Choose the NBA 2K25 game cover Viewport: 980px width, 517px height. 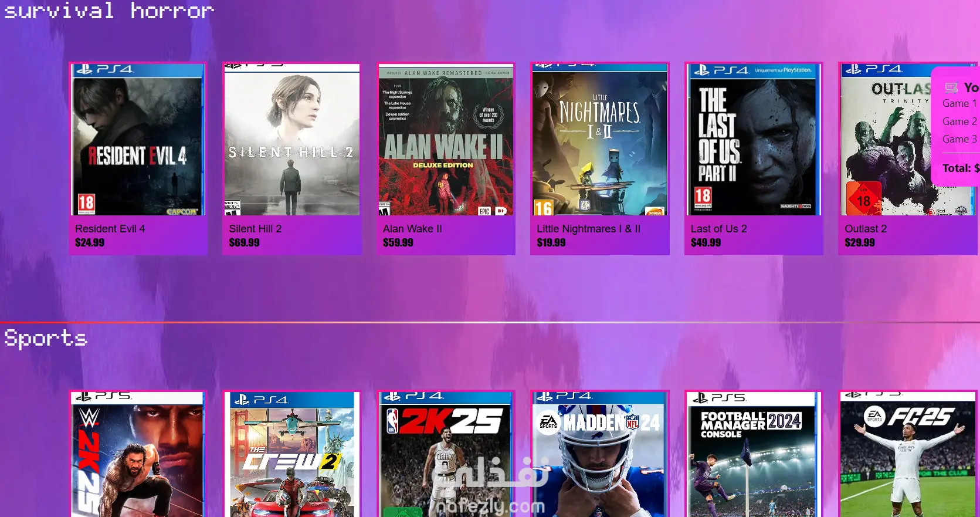point(446,455)
